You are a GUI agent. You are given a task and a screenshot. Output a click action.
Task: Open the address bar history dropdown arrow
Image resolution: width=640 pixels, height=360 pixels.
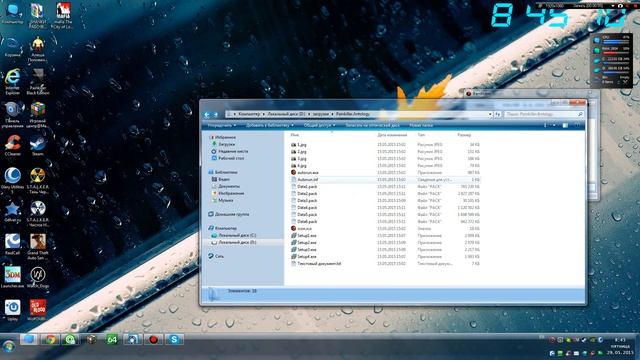tap(490, 114)
